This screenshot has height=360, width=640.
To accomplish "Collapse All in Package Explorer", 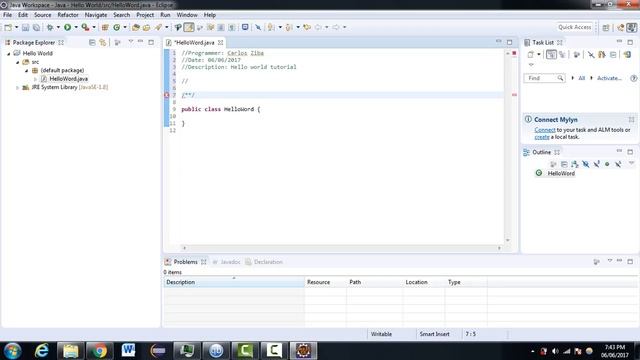I will (92, 42).
